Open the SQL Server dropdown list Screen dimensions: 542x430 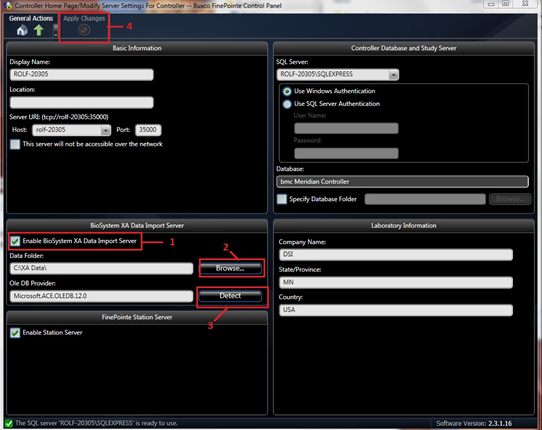393,74
